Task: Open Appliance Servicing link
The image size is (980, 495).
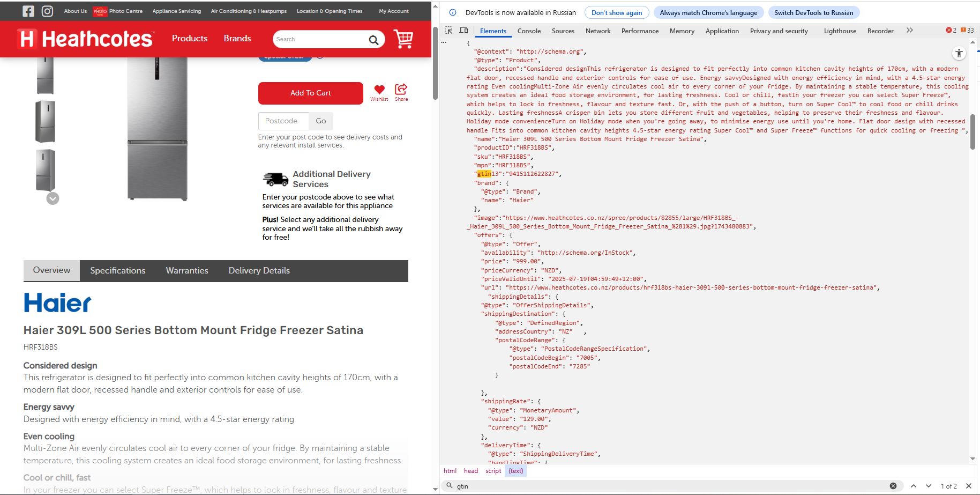Action: click(177, 11)
